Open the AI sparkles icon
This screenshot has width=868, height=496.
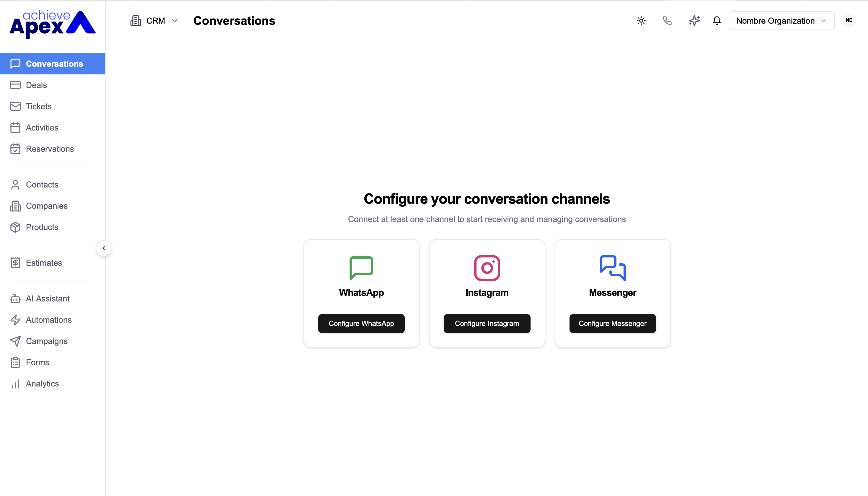click(694, 21)
